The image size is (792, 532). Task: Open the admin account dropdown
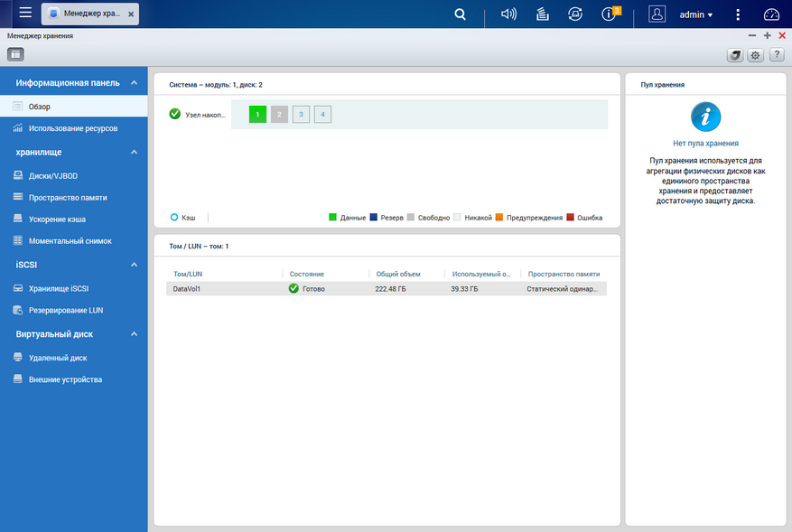(695, 14)
